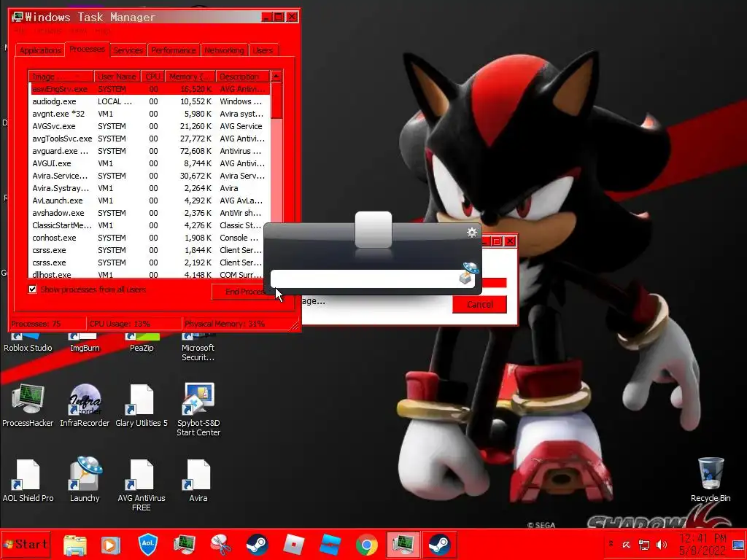
Task: Click the CPU Usage status bar entry
Action: [x=134, y=324]
